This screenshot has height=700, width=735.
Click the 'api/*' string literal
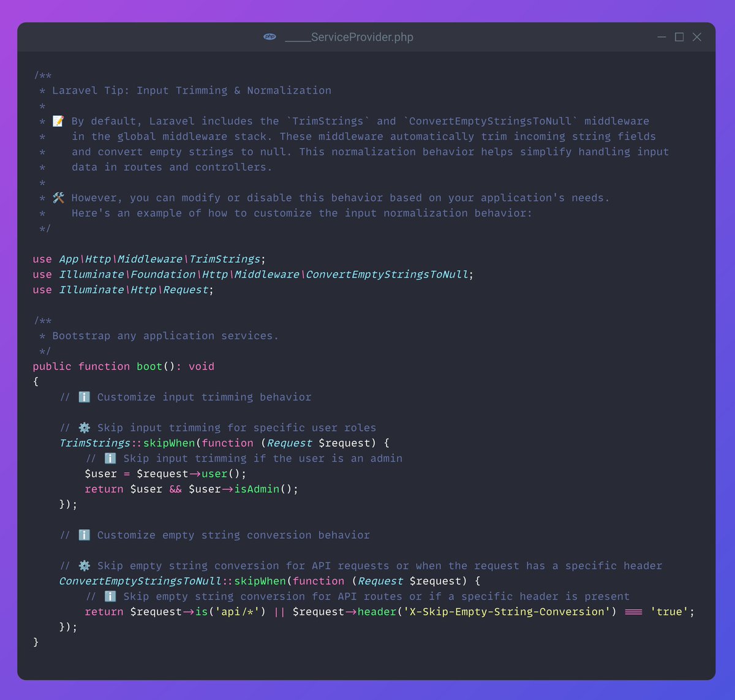point(237,611)
